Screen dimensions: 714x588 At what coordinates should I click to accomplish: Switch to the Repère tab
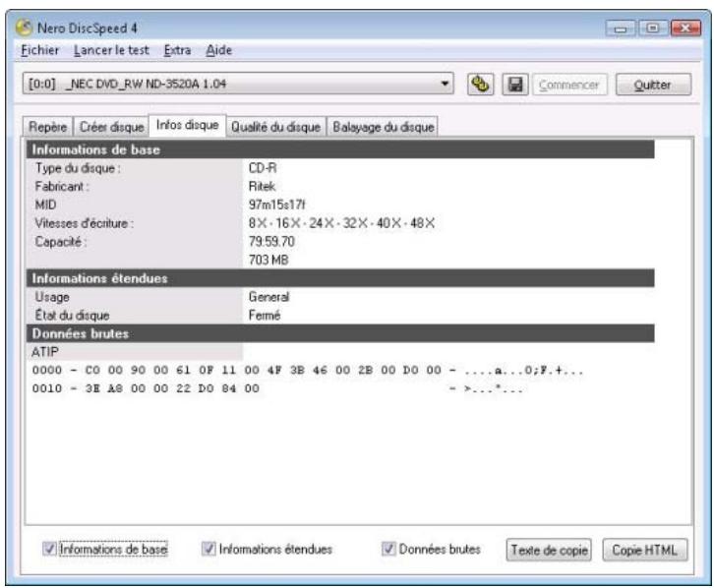pos(47,127)
